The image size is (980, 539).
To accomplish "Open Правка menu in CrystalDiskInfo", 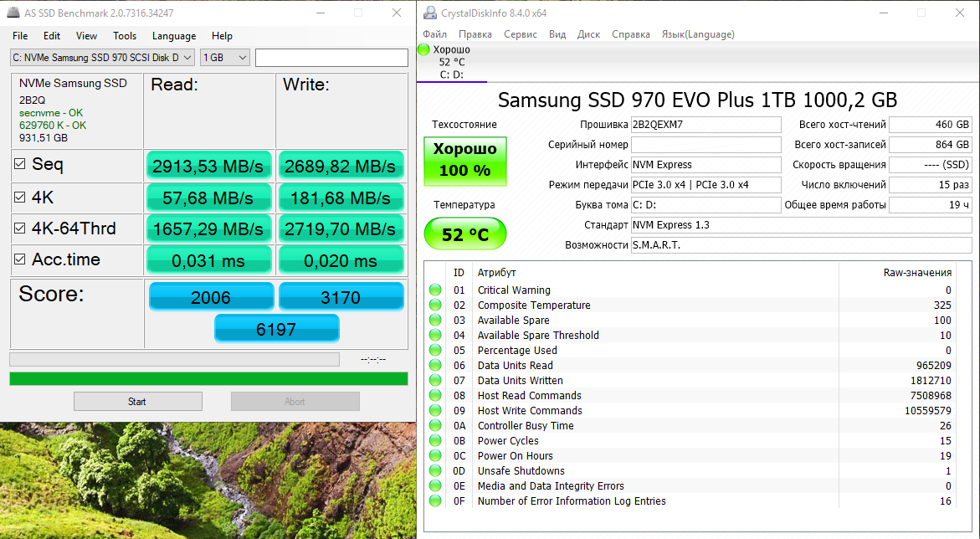I will [475, 34].
